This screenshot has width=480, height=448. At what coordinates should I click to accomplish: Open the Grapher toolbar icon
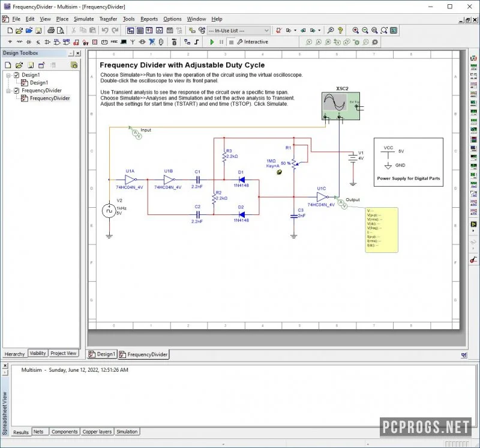click(x=159, y=31)
